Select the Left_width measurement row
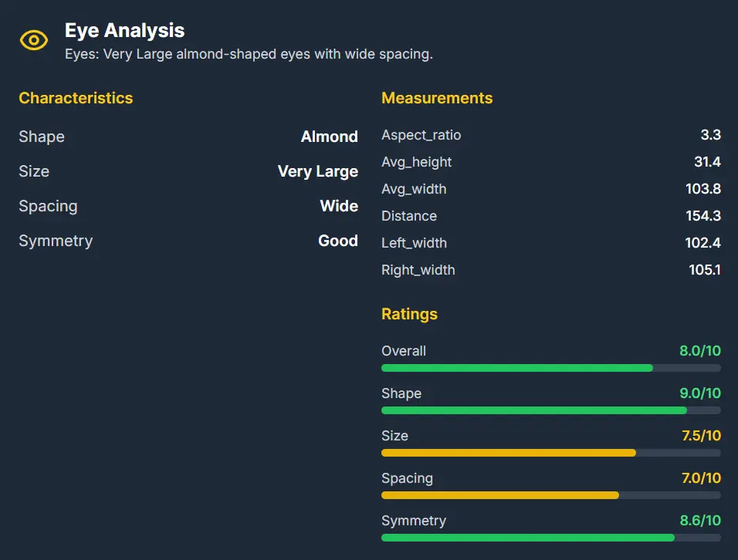The height and width of the screenshot is (560, 738). tap(415, 243)
